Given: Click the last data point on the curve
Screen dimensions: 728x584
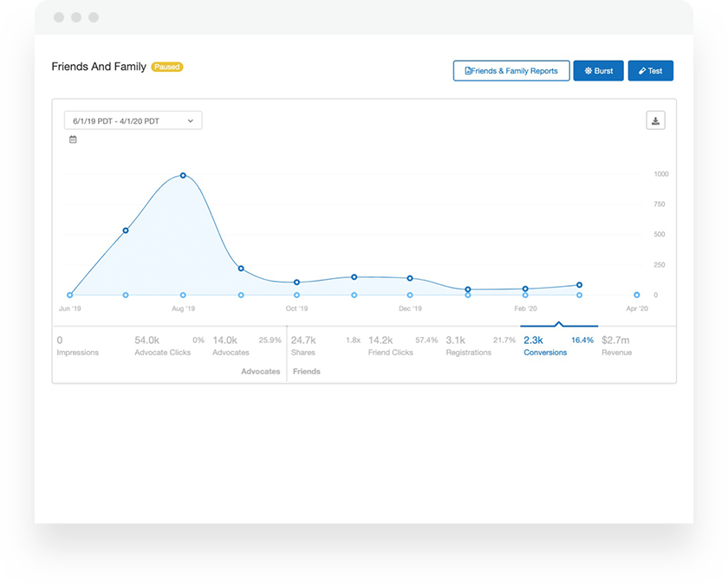Looking at the screenshot, I should point(579,284).
